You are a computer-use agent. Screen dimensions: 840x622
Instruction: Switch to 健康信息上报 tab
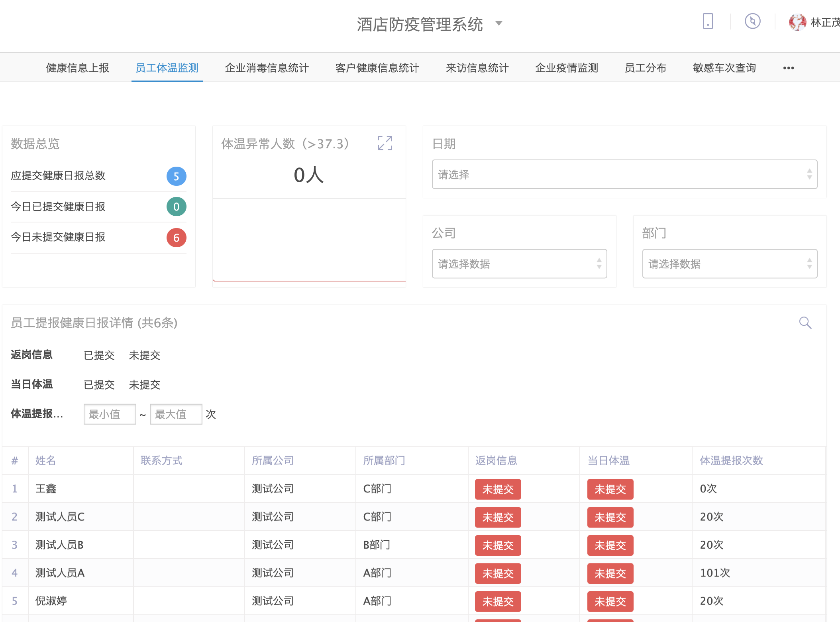(x=78, y=68)
